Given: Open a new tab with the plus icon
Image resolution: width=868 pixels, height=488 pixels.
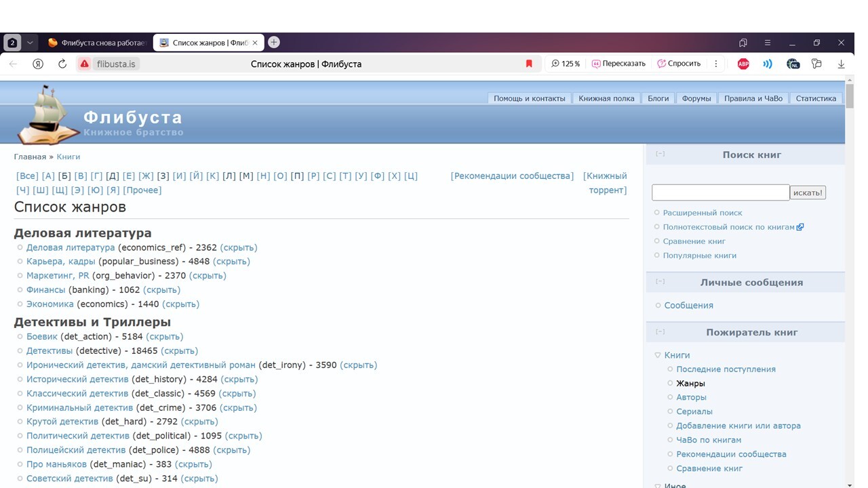Looking at the screenshot, I should tap(274, 42).
